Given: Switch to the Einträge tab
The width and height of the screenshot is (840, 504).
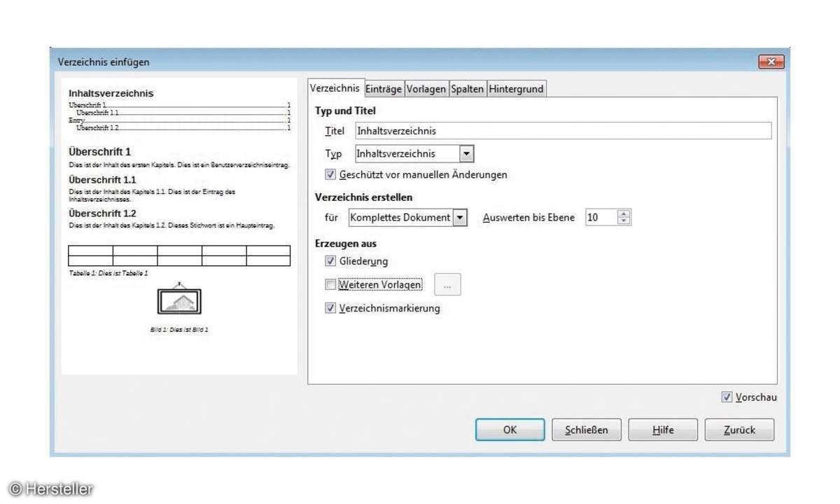Looking at the screenshot, I should pyautogui.click(x=384, y=89).
